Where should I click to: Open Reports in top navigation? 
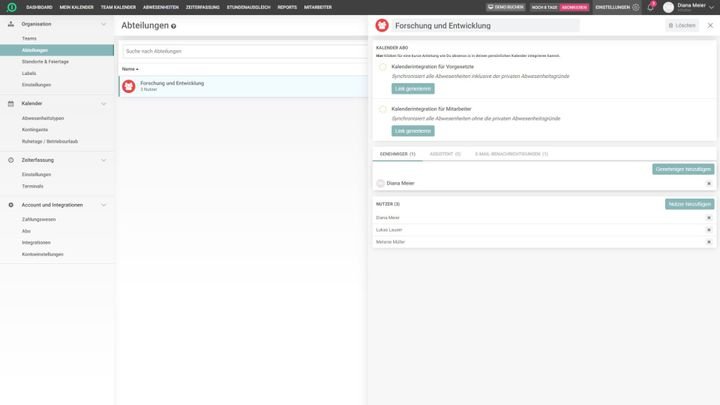pos(287,7)
